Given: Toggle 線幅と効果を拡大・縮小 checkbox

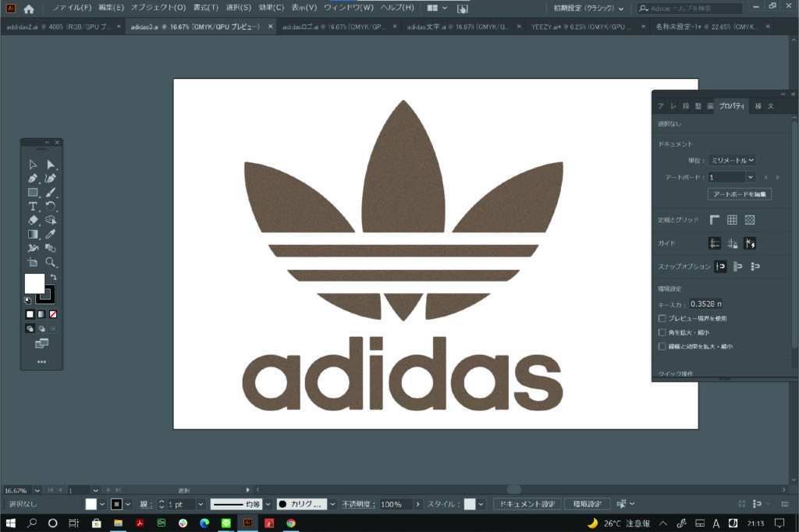Looking at the screenshot, I should click(662, 346).
